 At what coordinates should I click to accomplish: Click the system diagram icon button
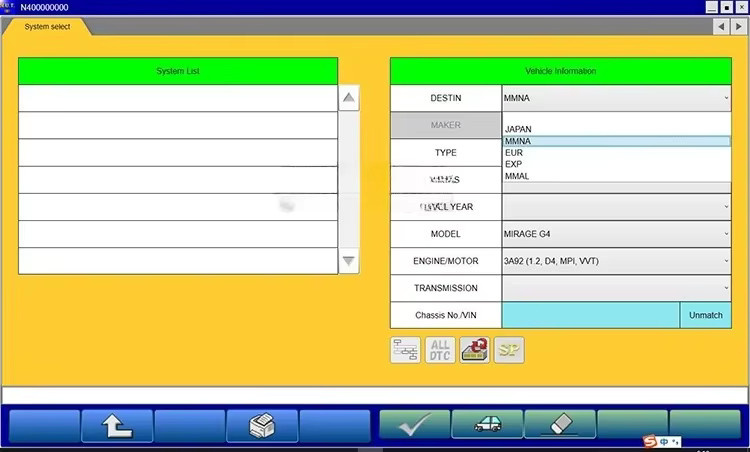pyautogui.click(x=405, y=350)
